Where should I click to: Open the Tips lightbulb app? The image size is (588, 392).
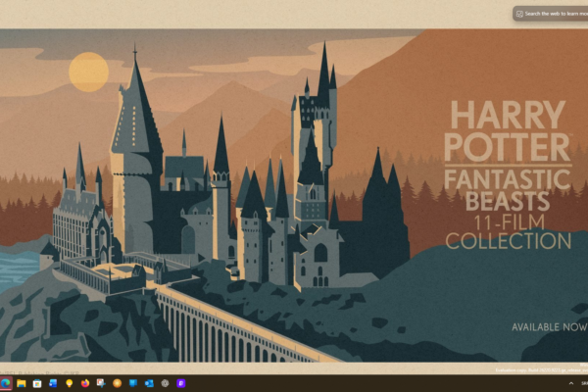(69, 383)
